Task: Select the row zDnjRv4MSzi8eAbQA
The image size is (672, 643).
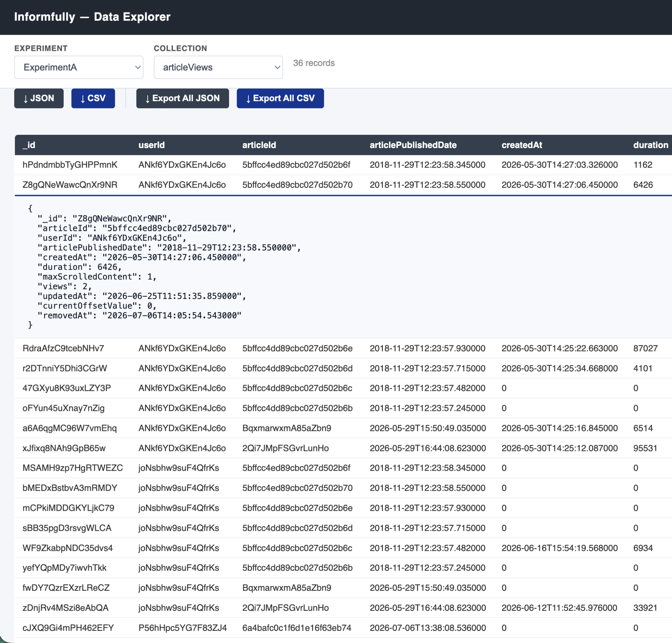Action: [343, 608]
